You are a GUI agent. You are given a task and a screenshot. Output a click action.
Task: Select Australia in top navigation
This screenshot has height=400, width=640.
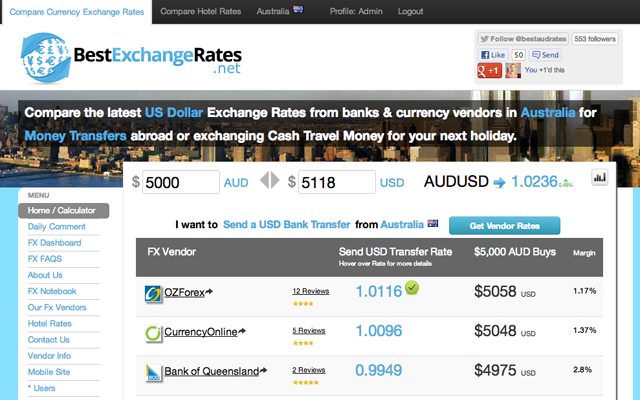tap(273, 11)
